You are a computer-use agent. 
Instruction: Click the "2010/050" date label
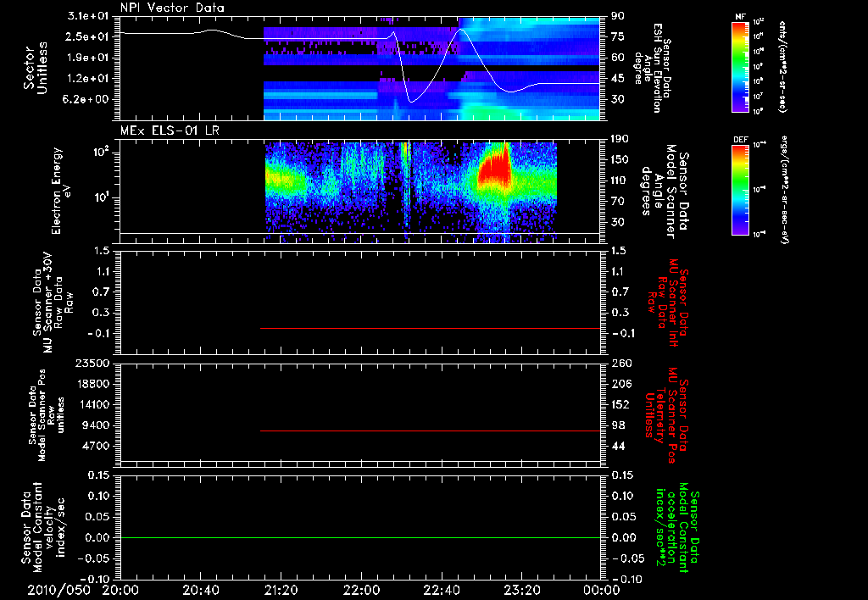[58, 590]
